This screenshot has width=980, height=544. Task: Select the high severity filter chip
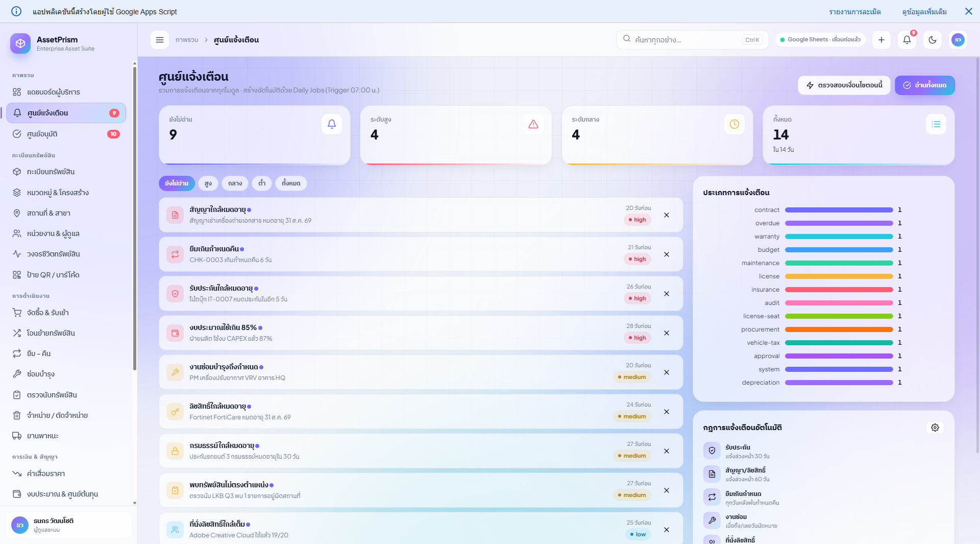(208, 183)
